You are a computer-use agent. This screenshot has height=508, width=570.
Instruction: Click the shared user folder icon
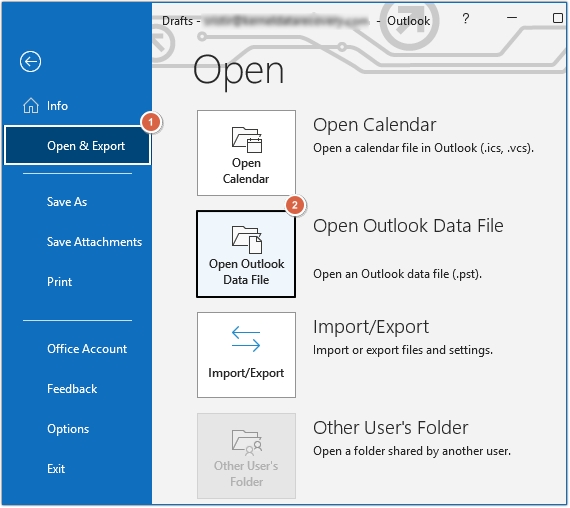coord(247,443)
